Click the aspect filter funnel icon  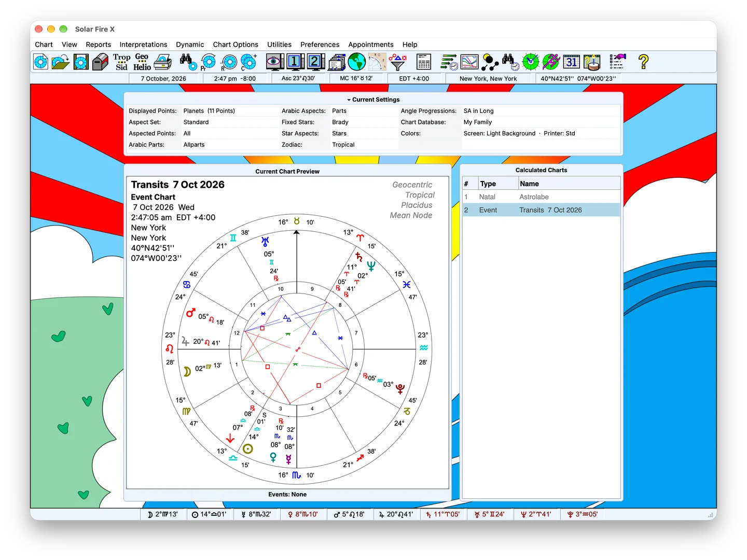[x=397, y=62]
